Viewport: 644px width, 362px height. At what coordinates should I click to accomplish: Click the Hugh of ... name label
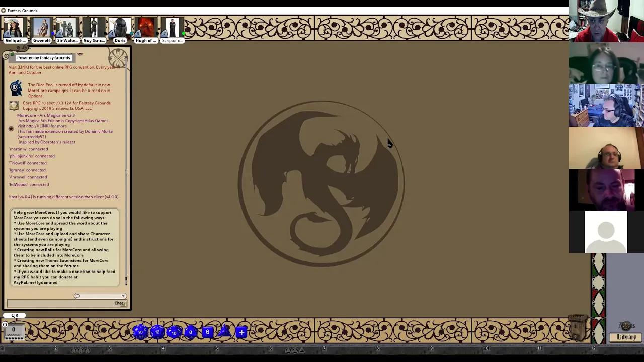(x=146, y=40)
